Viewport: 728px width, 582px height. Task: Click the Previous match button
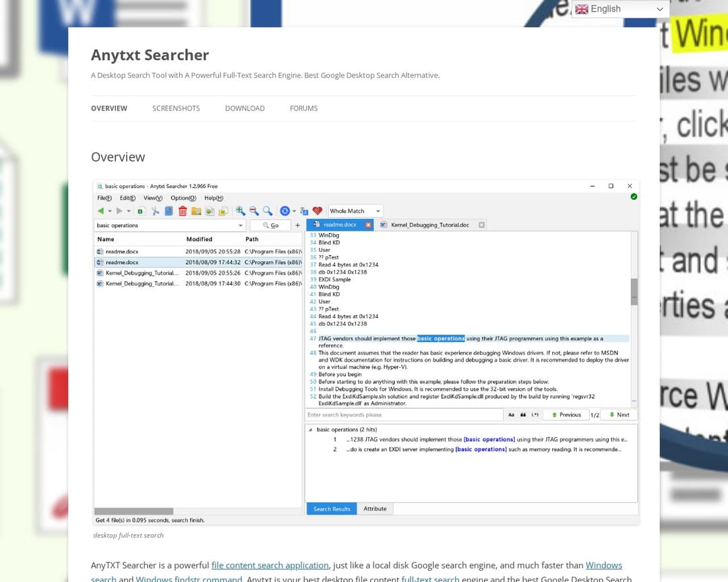pos(566,415)
